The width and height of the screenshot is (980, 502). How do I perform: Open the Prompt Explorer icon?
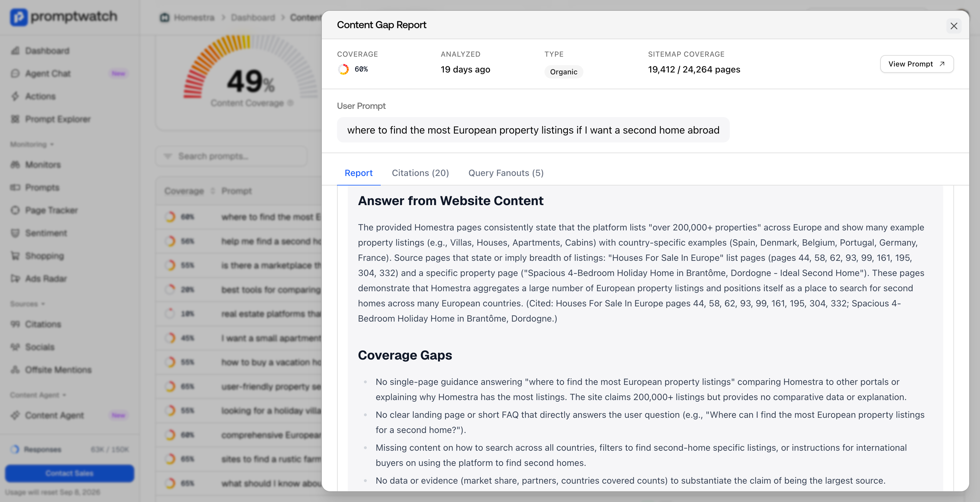pos(15,119)
